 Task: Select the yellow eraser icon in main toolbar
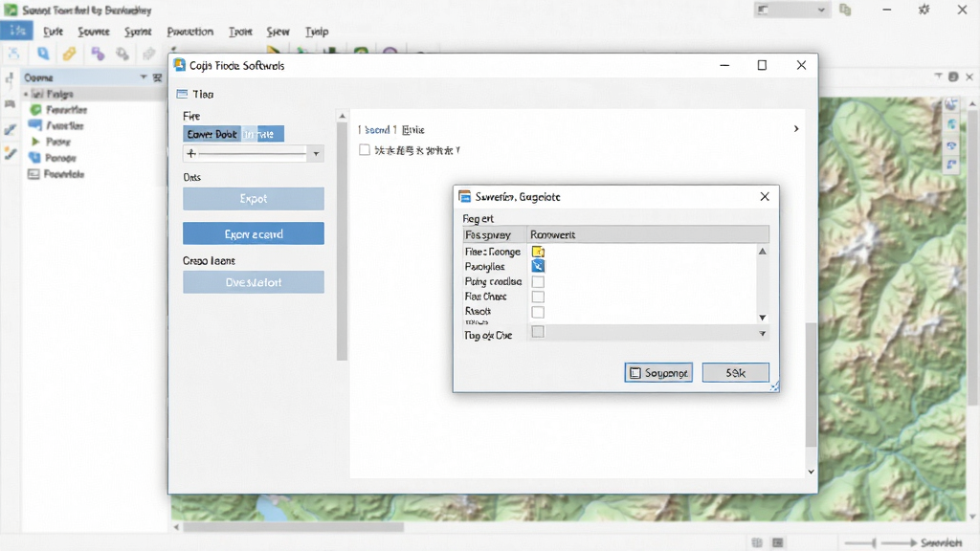pyautogui.click(x=69, y=54)
